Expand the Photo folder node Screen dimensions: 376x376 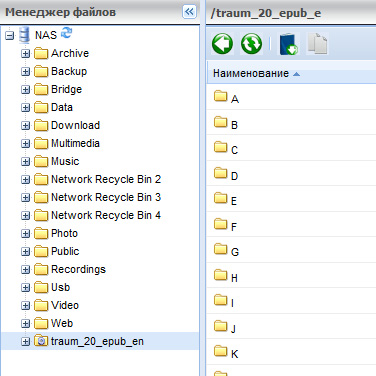[x=25, y=233]
